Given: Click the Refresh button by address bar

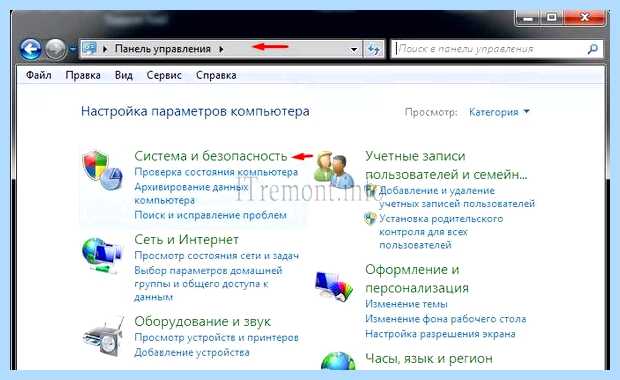Looking at the screenshot, I should [374, 49].
